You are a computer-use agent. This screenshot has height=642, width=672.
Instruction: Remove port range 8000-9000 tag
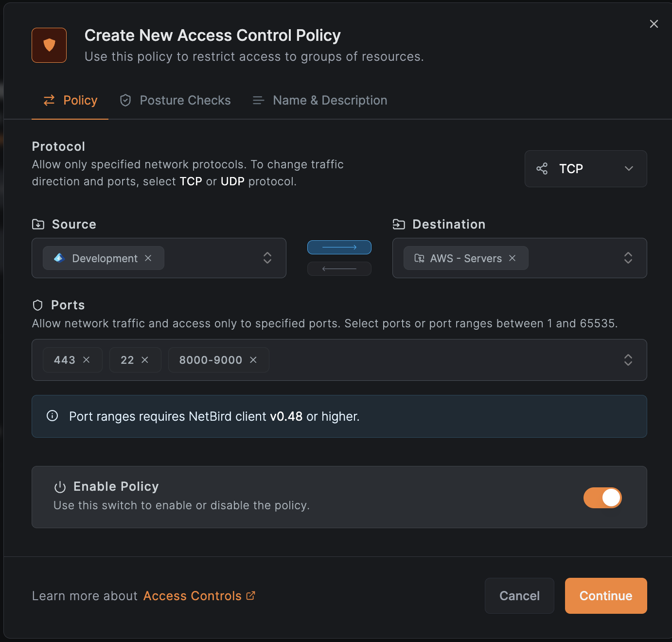click(253, 360)
